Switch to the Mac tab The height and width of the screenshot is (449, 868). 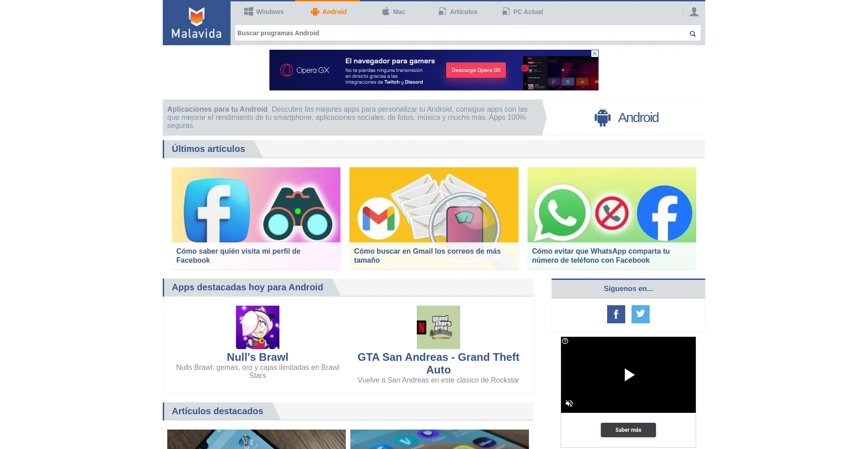pos(393,12)
